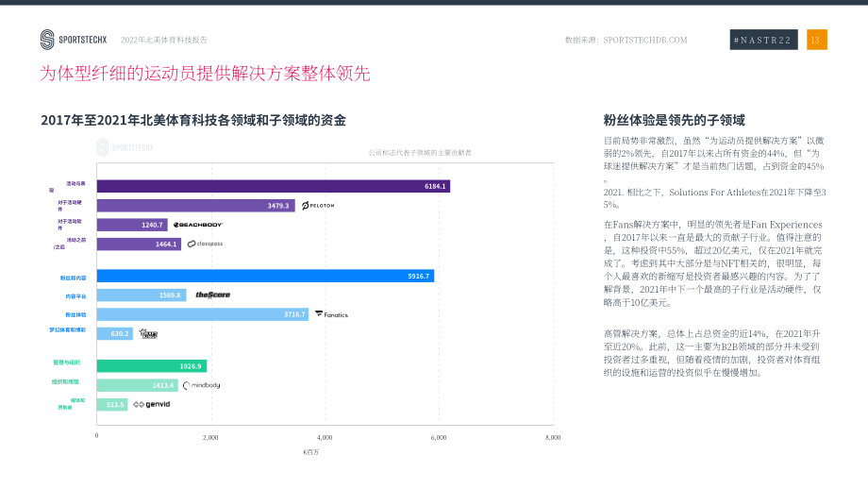
Task: Click the value 1464.1 in the chart
Action: pyautogui.click(x=166, y=244)
